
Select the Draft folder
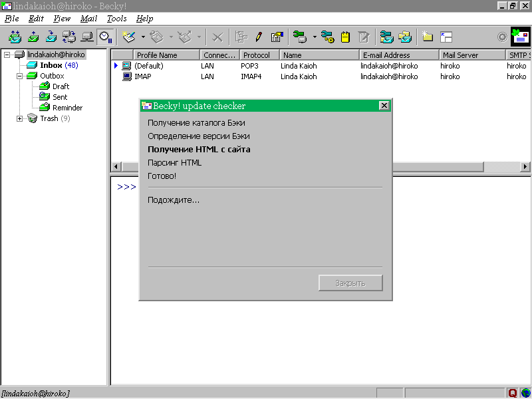[61, 86]
